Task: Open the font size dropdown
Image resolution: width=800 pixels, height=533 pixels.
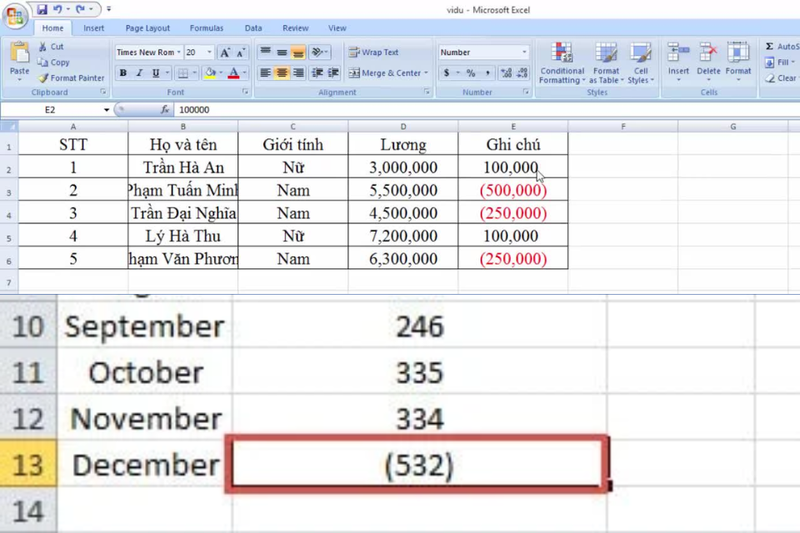Action: pyautogui.click(x=210, y=52)
